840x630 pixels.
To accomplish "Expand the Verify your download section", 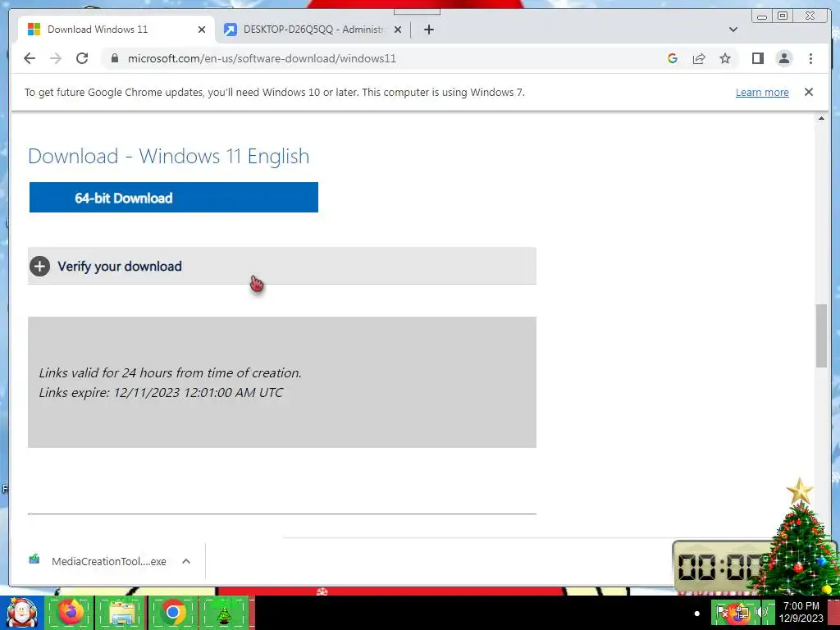I will click(x=282, y=266).
